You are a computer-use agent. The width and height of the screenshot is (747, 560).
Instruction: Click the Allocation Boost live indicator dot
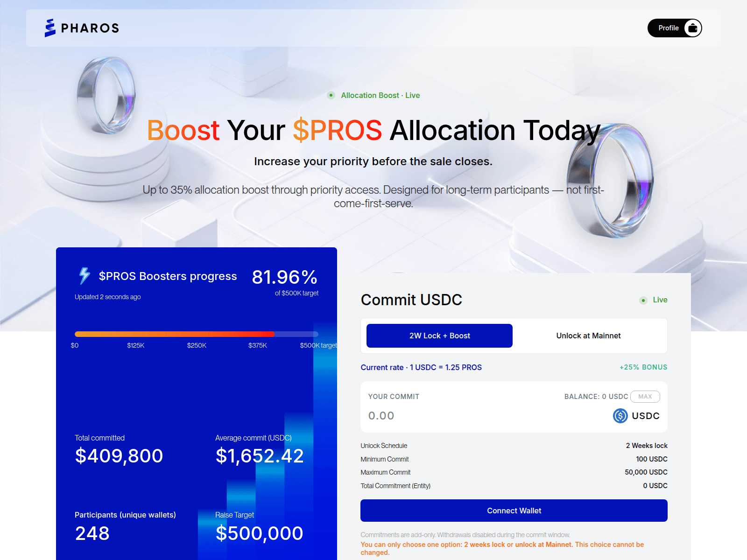331,95
